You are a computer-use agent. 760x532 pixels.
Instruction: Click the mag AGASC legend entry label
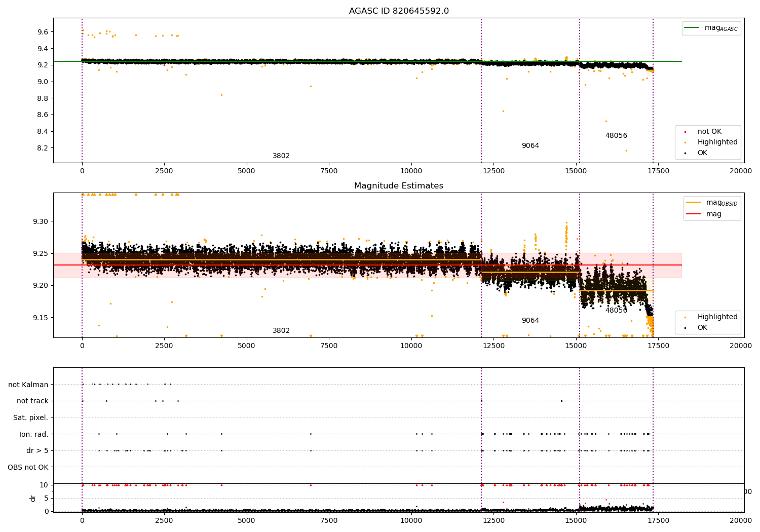pyautogui.click(x=721, y=28)
